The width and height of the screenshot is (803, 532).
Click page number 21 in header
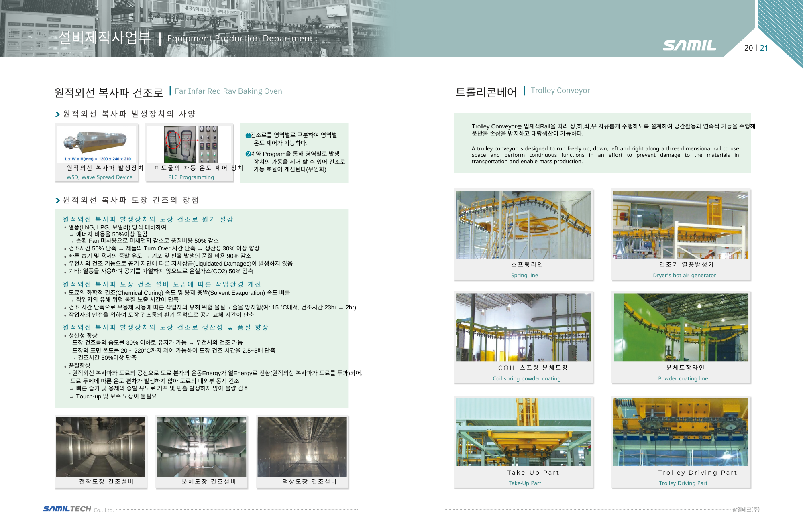click(x=764, y=48)
